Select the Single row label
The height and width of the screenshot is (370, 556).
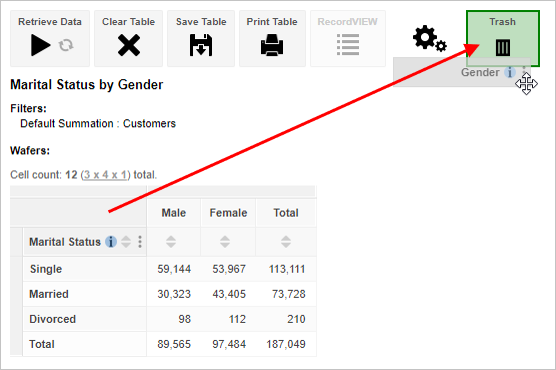click(46, 269)
